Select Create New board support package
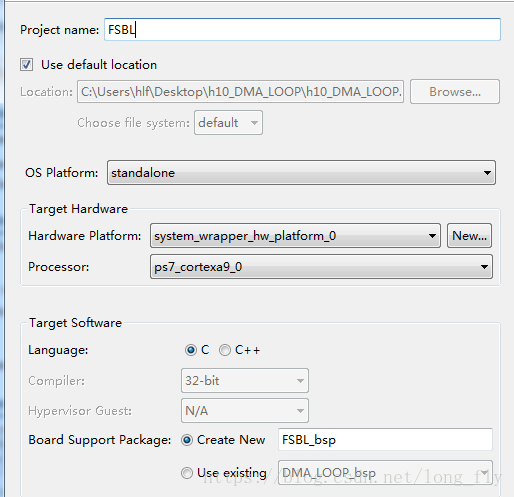Screen dimensions: 514x497 click(187, 440)
